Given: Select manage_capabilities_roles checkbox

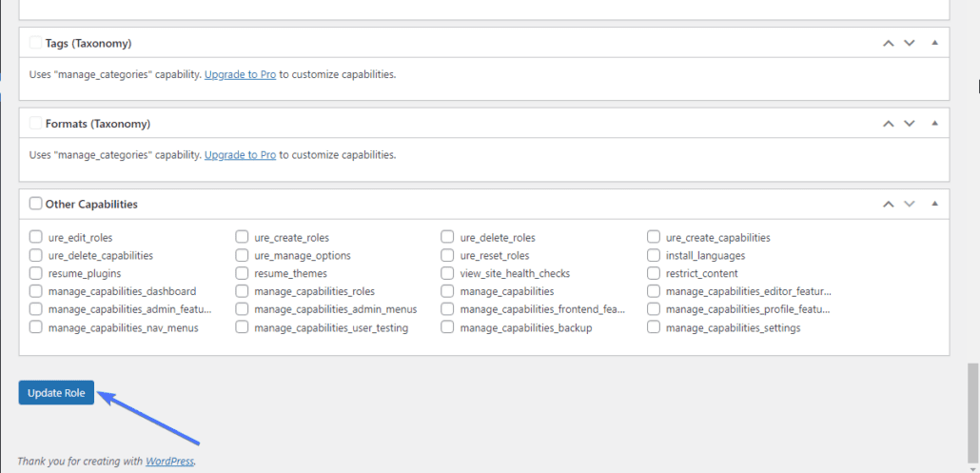Looking at the screenshot, I should tap(242, 291).
